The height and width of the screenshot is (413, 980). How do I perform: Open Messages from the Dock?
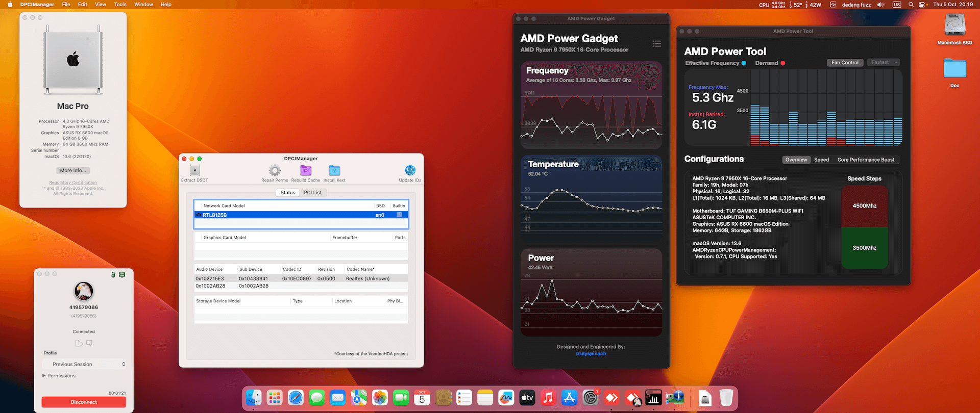(x=317, y=398)
